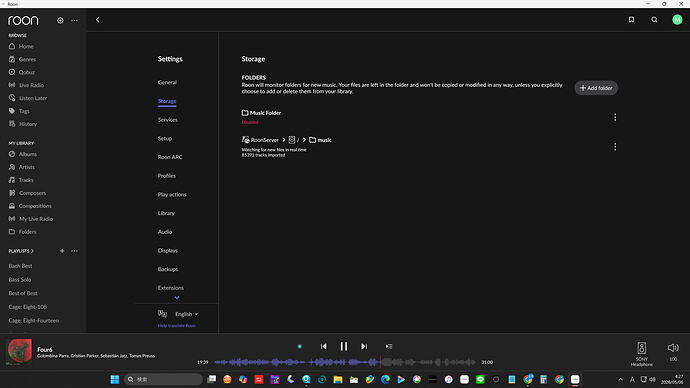Image resolution: width=690 pixels, height=388 pixels.
Task: Follow the Help translate Roon link
Action: [x=176, y=326]
